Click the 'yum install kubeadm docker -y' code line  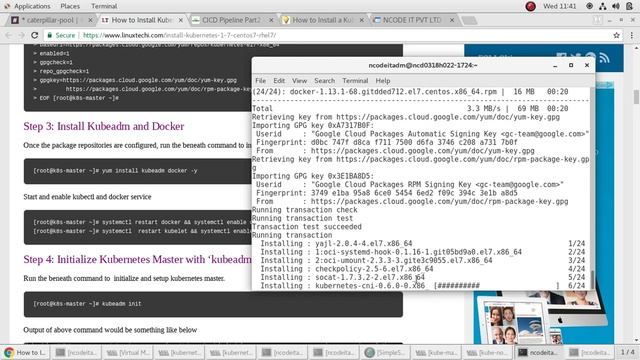pyautogui.click(x=115, y=171)
